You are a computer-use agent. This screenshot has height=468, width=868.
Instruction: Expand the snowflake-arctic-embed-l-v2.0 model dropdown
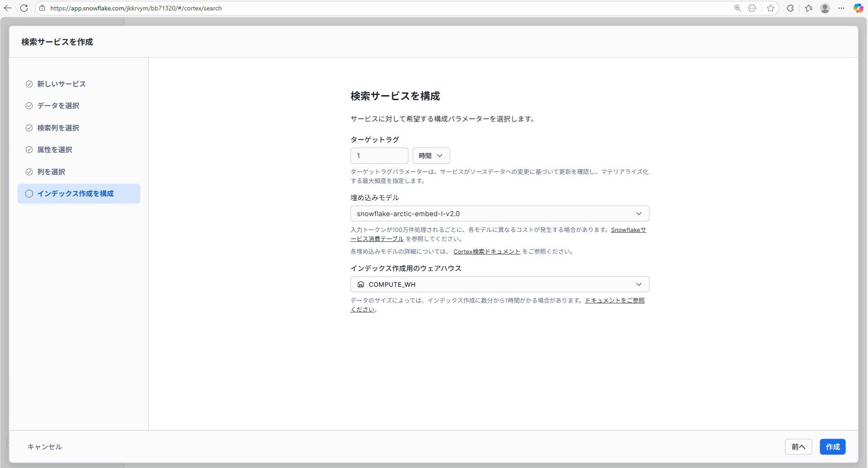click(639, 213)
